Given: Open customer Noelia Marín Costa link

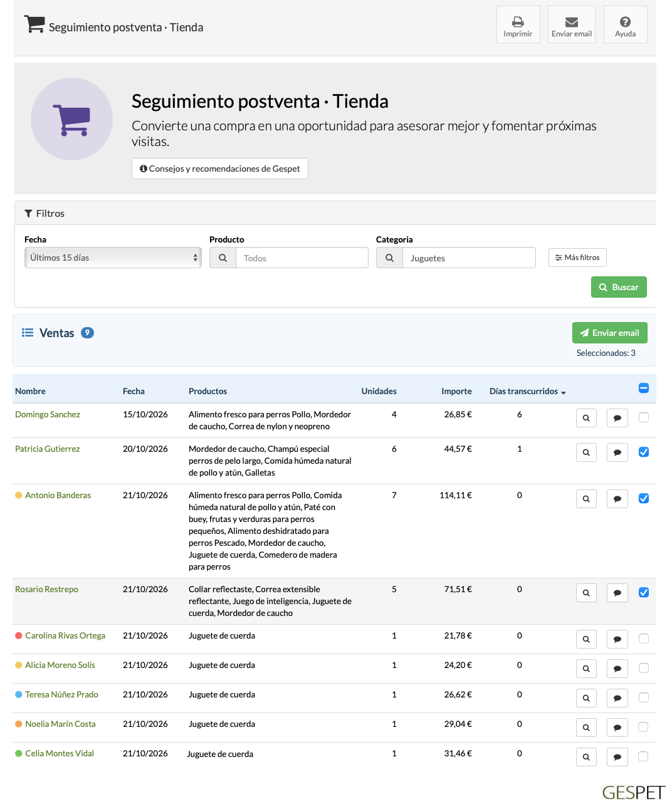Looking at the screenshot, I should point(60,724).
